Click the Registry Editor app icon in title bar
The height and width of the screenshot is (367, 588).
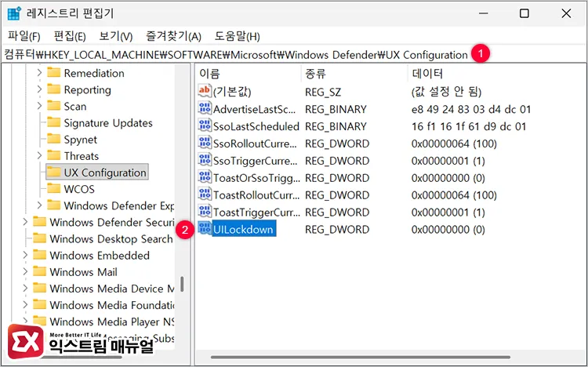[x=14, y=13]
